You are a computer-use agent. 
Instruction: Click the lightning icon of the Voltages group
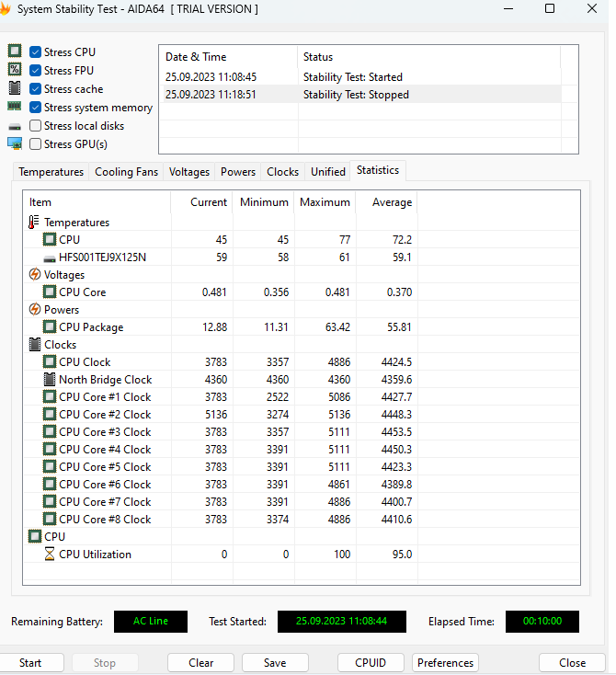[x=34, y=274]
